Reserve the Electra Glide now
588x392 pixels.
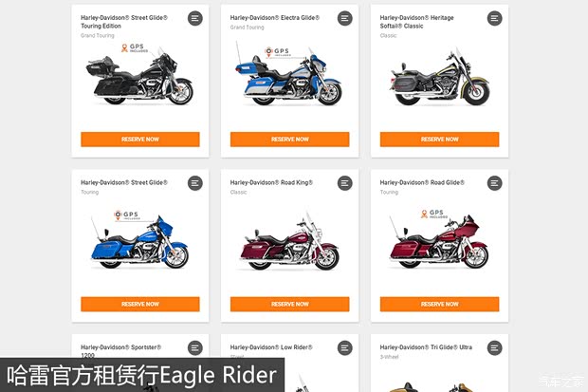click(x=290, y=140)
